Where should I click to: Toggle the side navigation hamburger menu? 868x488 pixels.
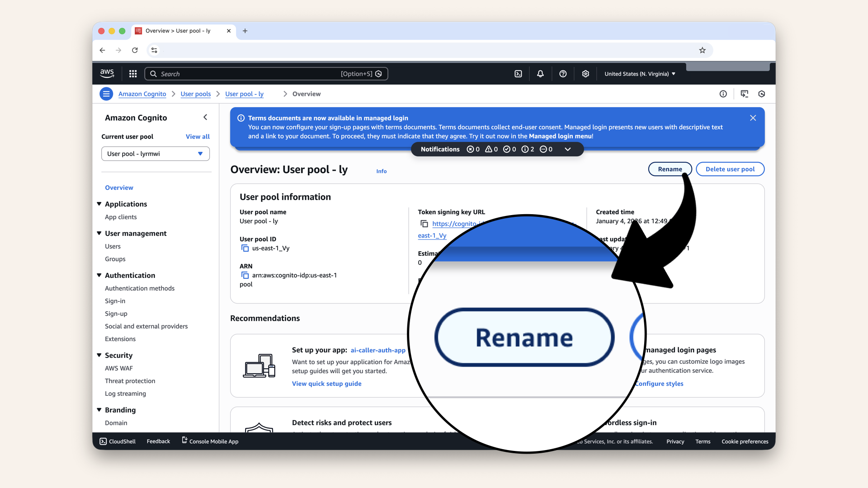click(106, 94)
